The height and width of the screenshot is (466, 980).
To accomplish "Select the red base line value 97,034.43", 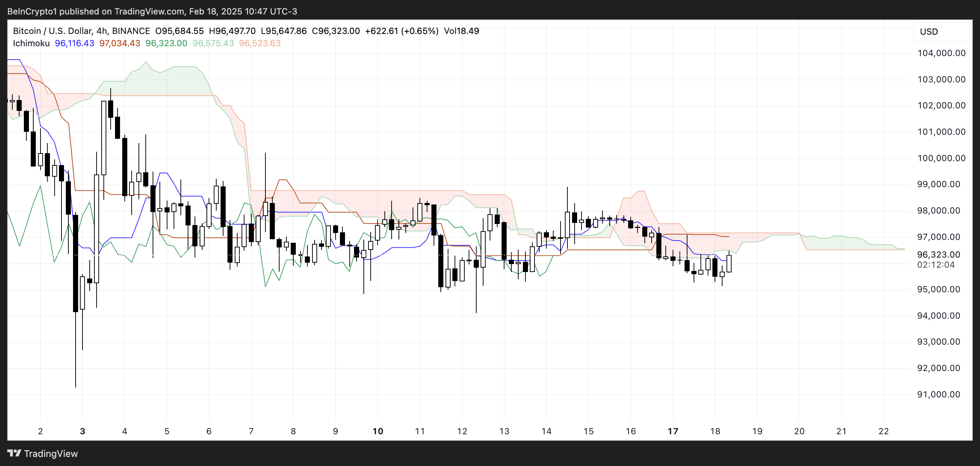I will [119, 43].
